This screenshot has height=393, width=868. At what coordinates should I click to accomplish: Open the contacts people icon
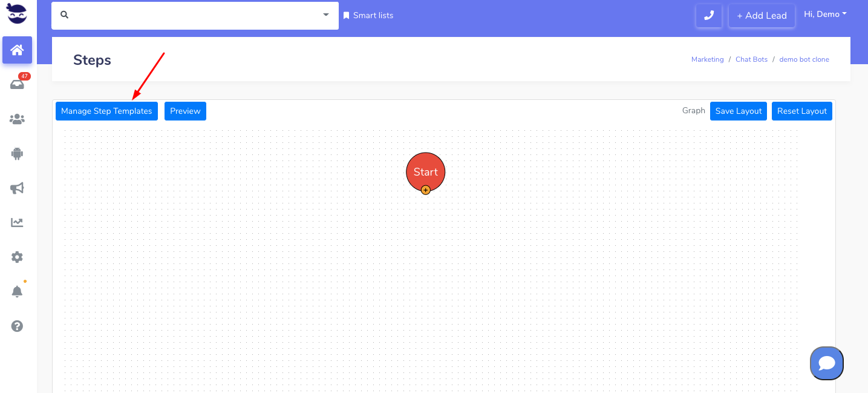click(17, 119)
